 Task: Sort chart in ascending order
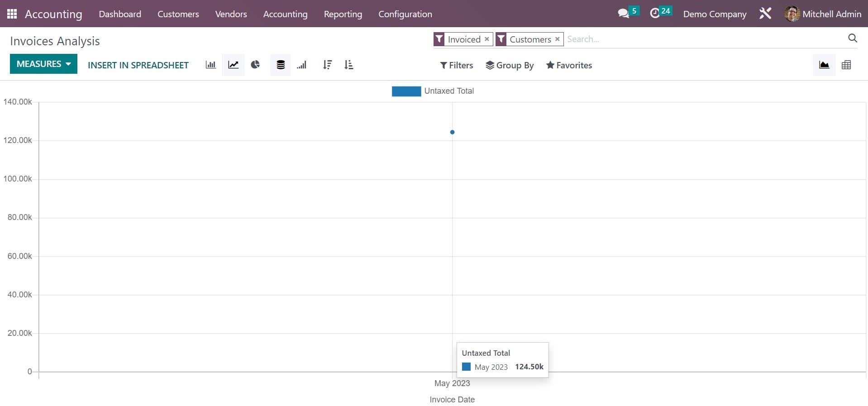(348, 65)
